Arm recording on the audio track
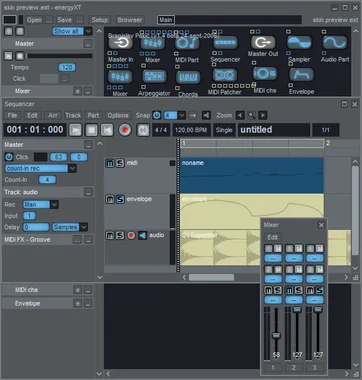Viewport: 362px width, 380px height. click(131, 235)
